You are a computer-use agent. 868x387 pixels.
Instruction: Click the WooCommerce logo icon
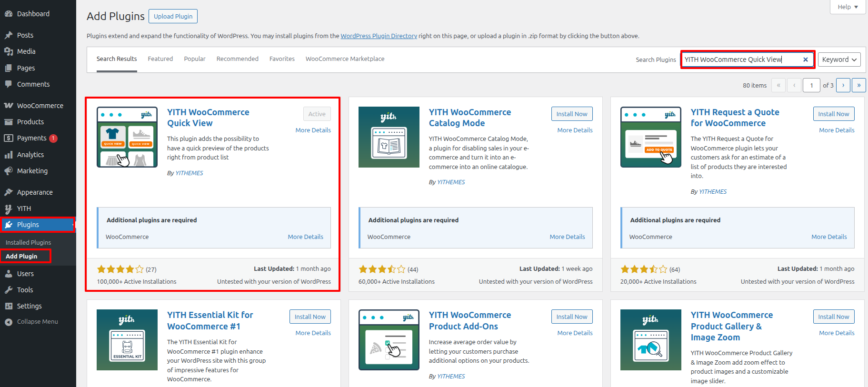pos(8,106)
